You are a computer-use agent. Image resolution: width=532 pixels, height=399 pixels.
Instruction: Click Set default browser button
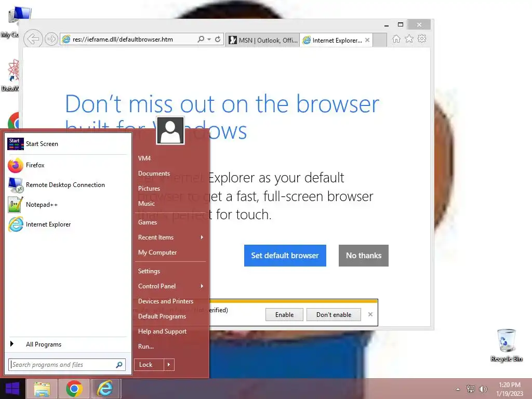coord(285,256)
